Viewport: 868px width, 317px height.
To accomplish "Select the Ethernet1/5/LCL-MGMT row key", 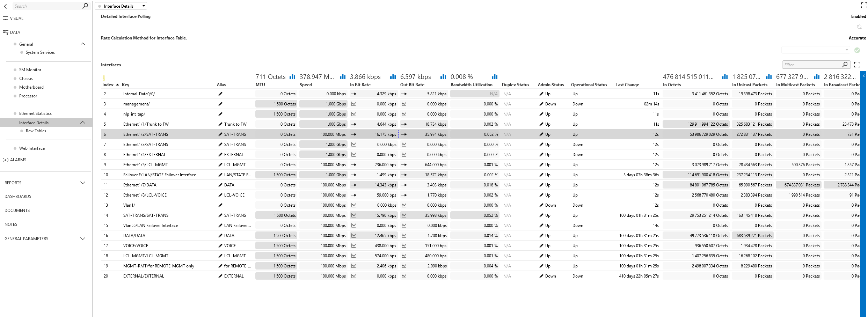I will tap(145, 165).
